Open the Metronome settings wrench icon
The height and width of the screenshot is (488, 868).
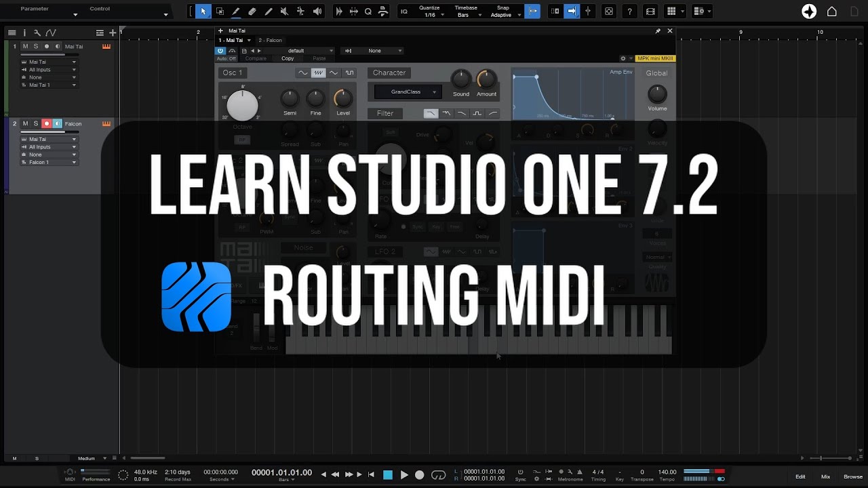tap(570, 472)
